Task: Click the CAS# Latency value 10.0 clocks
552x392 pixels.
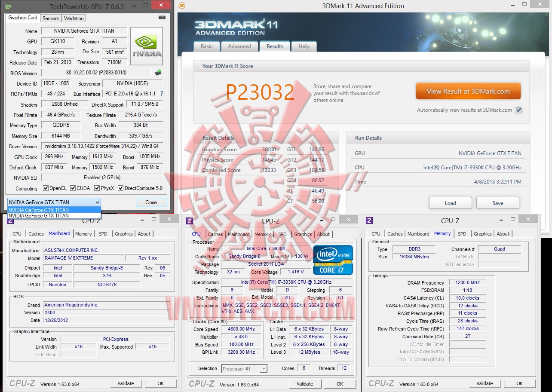Action: tap(468, 298)
